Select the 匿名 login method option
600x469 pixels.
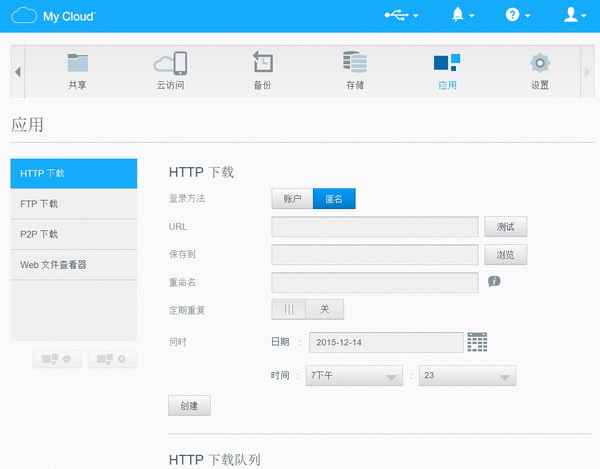pos(334,199)
